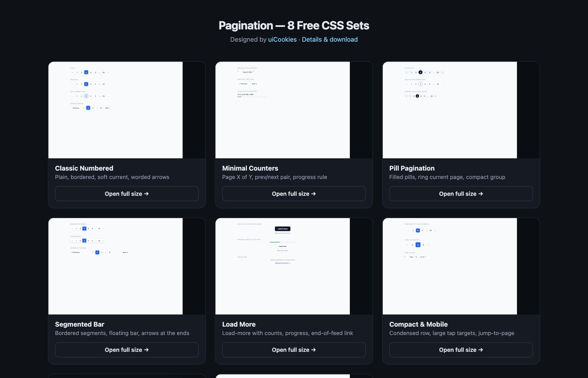Open Pill Pagination at full size
Screen dimensions: 588x378
[x=461, y=194]
